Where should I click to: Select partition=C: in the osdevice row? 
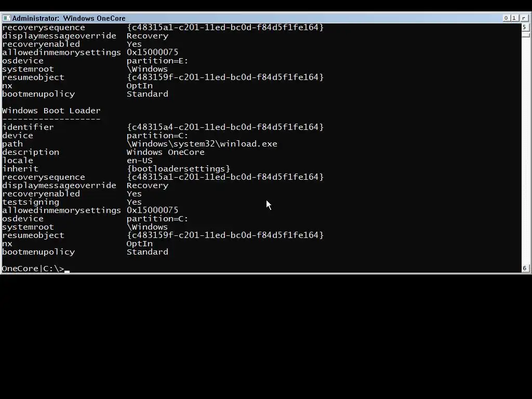point(157,219)
